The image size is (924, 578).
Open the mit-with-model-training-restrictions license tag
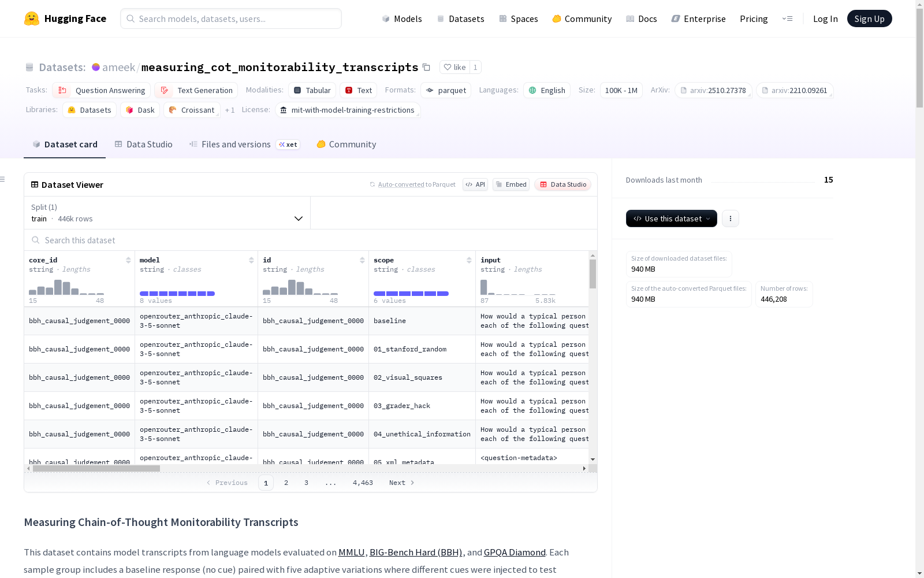coord(348,110)
